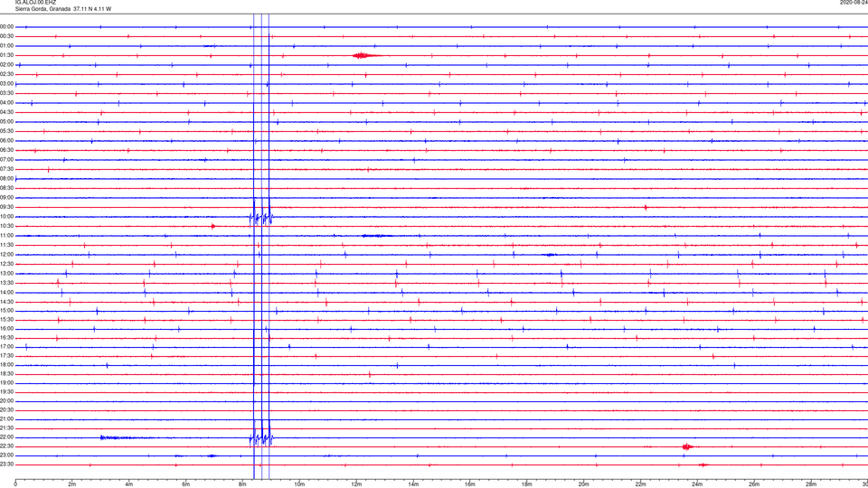
Task: Select the 22:30 trace time label
Action: point(6,446)
